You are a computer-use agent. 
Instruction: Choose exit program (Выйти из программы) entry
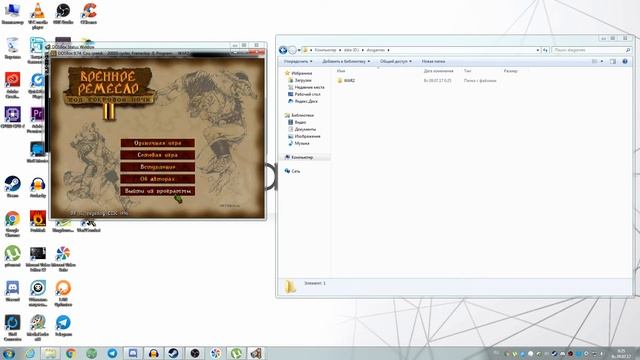(158, 191)
